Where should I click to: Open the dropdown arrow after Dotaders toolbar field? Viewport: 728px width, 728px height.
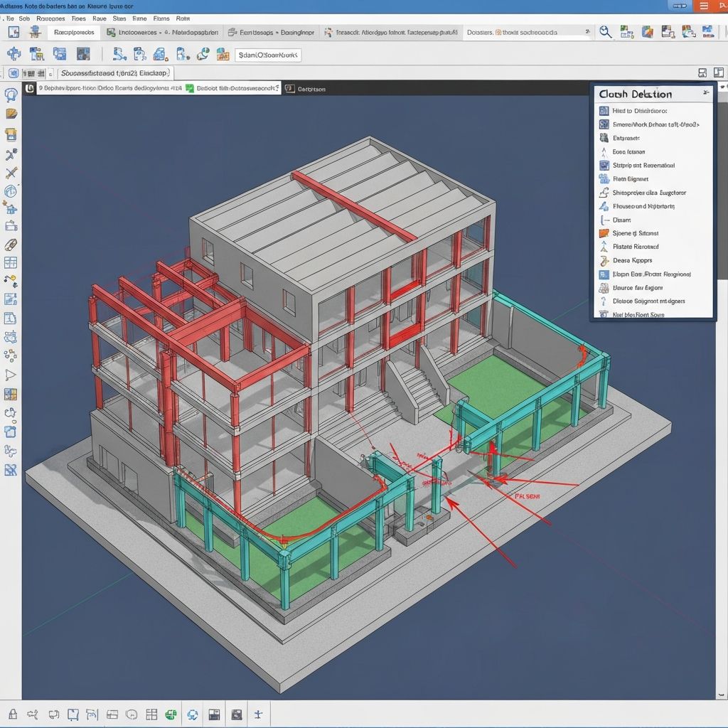(x=587, y=32)
